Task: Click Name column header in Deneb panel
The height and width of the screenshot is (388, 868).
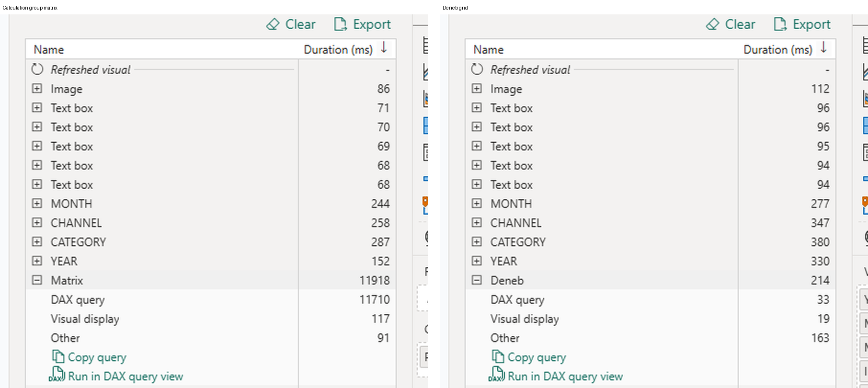Action: [x=489, y=50]
